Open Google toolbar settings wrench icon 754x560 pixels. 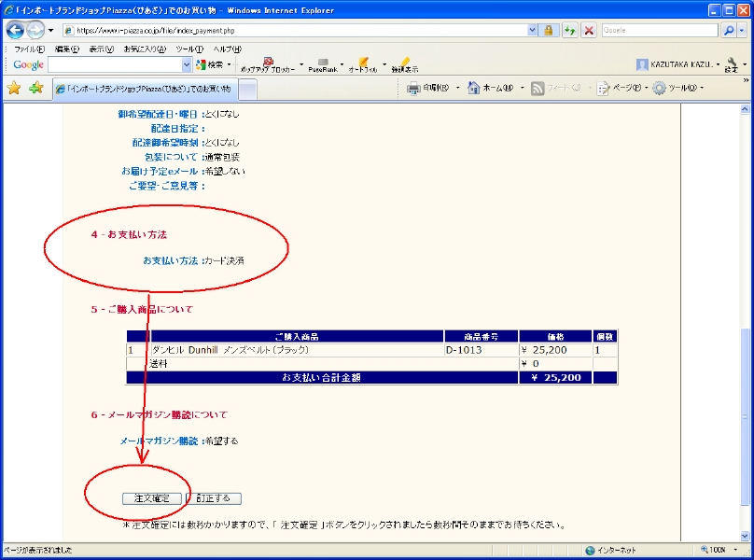(x=732, y=64)
